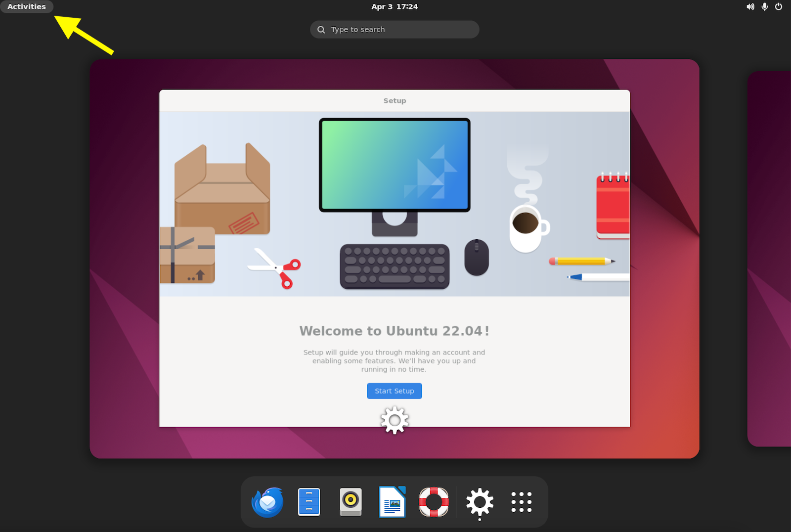Click the Activities button
The width and height of the screenshot is (791, 532).
[x=27, y=7]
